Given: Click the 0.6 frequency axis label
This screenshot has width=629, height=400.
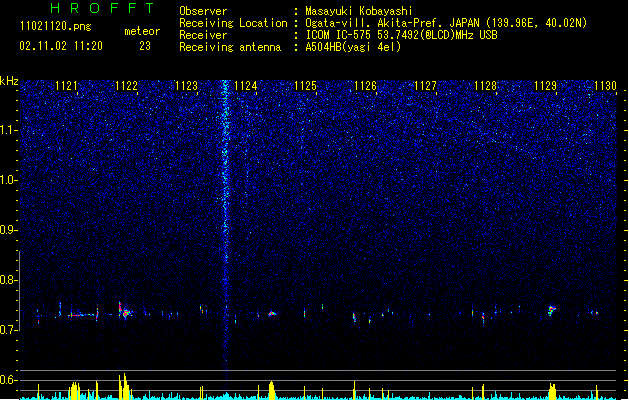Looking at the screenshot, I should 9,380.
